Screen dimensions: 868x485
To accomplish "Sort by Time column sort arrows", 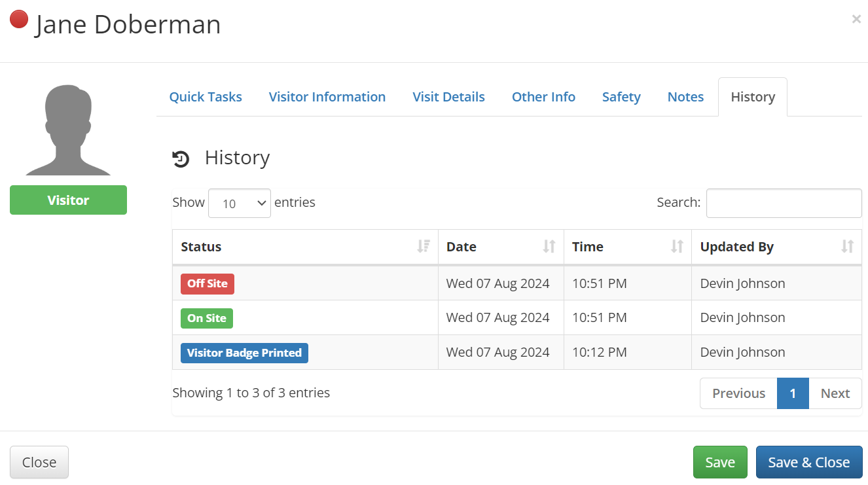I will 677,247.
